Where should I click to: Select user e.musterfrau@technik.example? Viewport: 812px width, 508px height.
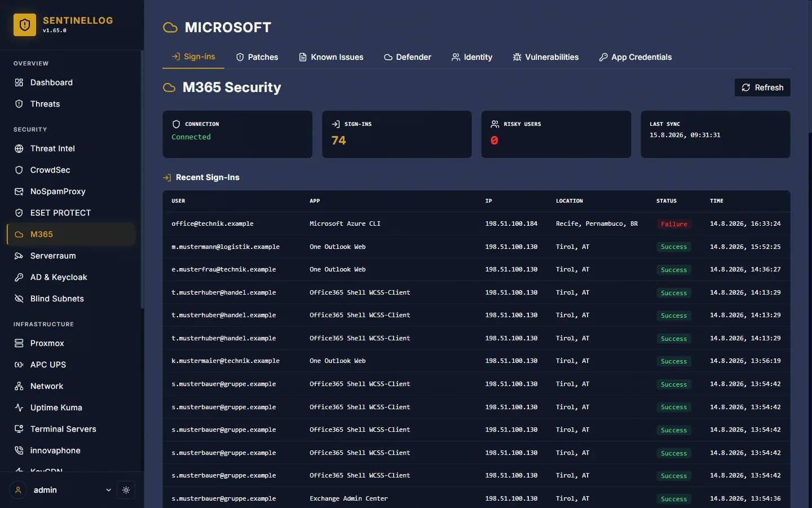click(224, 270)
